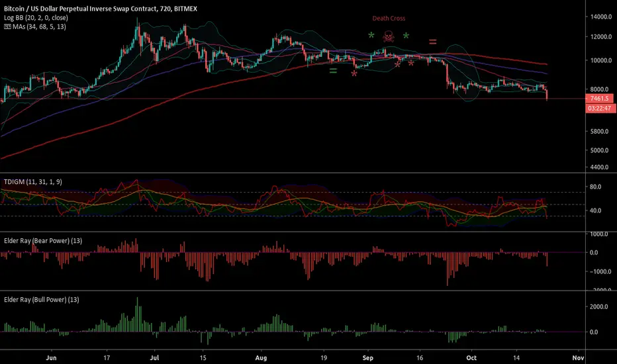The image size is (617, 364).
Task: Open the MAs (34, 68, 5, 13) legend
Action: coord(41,26)
